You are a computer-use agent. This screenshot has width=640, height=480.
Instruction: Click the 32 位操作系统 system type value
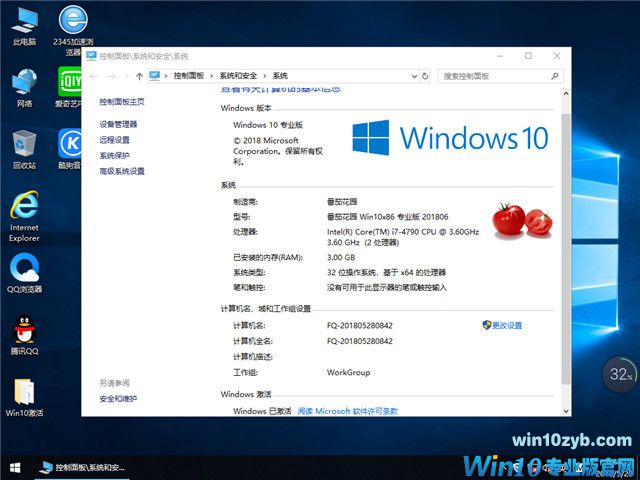pos(386,273)
